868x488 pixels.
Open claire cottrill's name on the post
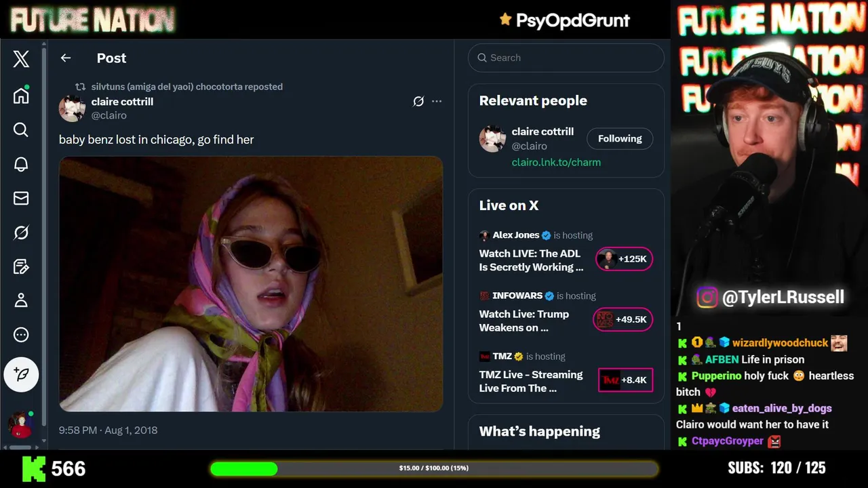(x=122, y=102)
